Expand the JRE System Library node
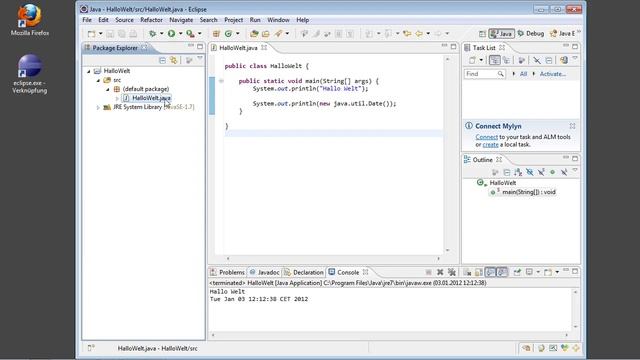The height and width of the screenshot is (360, 640). click(x=98, y=107)
